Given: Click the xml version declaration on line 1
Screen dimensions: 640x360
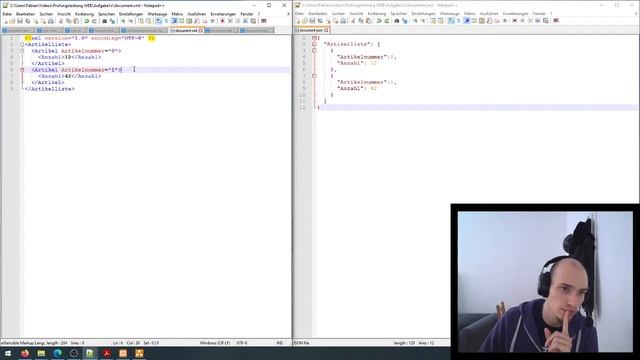Looking at the screenshot, I should point(90,38).
